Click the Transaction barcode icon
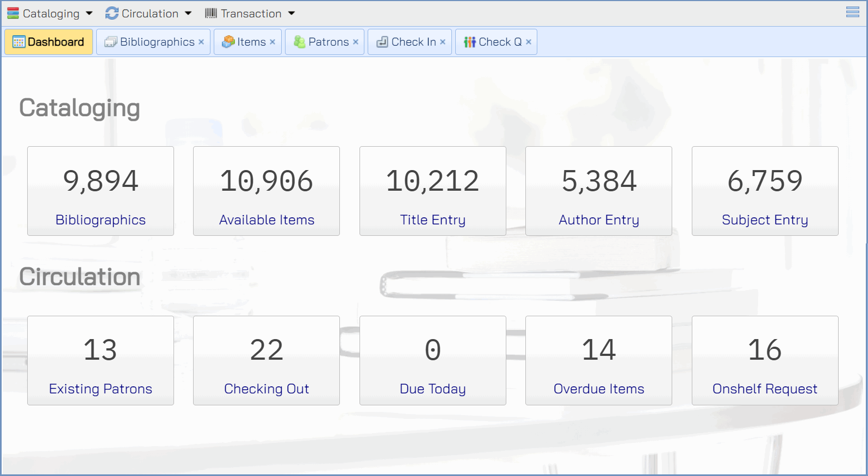868x476 pixels. pos(211,14)
